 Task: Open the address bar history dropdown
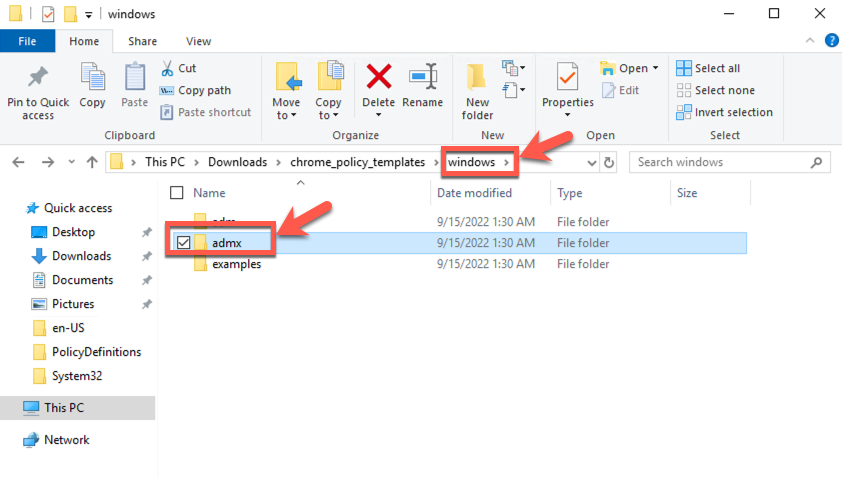(591, 162)
